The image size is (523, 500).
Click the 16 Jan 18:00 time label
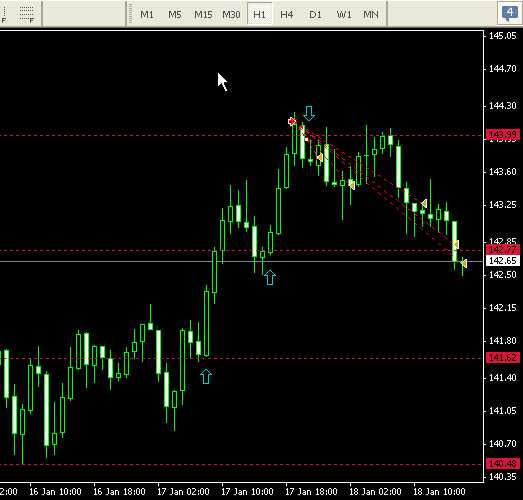(119, 492)
